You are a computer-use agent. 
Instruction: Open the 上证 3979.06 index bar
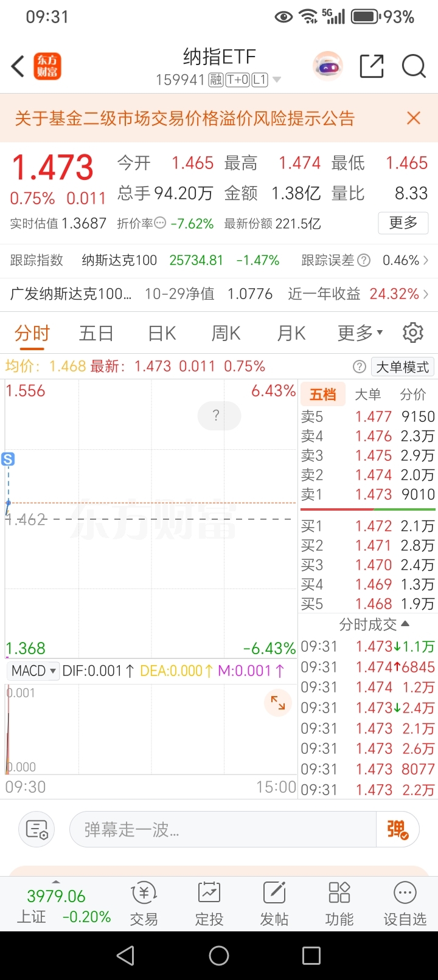(63, 905)
